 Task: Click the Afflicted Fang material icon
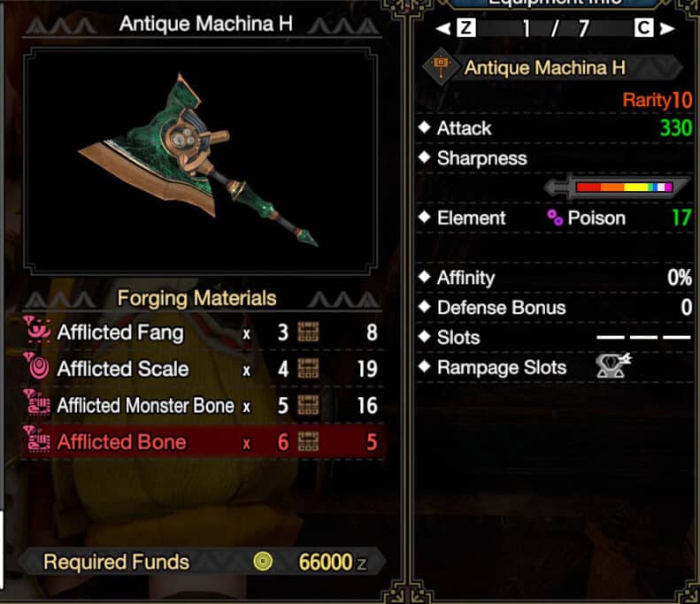[38, 330]
